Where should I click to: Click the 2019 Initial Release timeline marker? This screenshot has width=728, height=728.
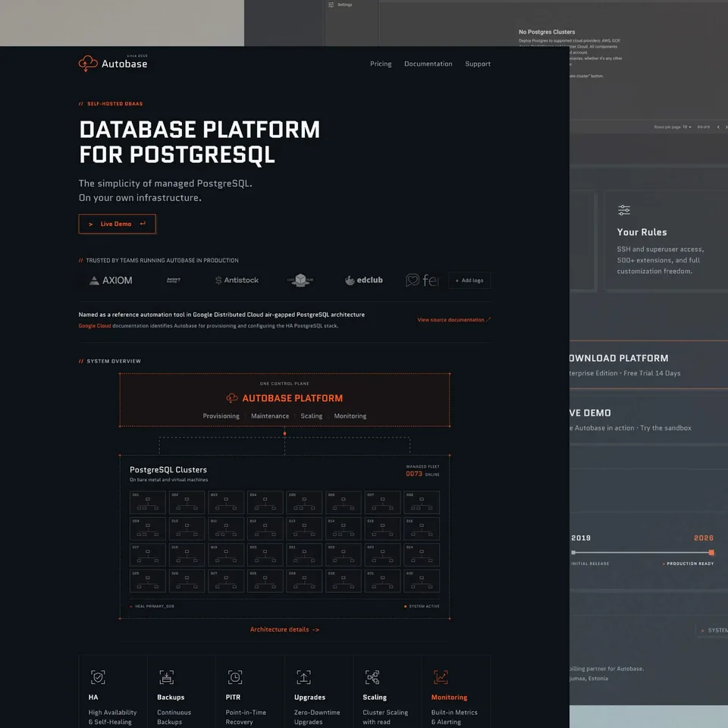point(573,553)
